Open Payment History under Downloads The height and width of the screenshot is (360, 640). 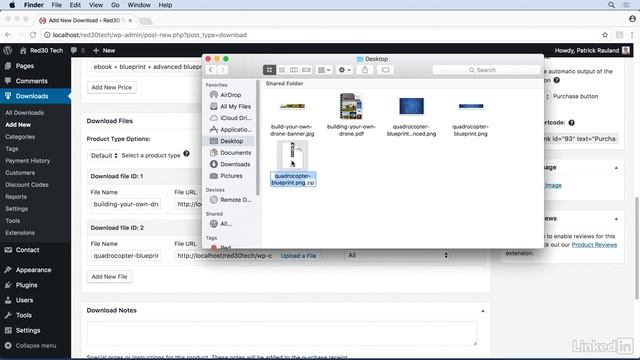(x=27, y=161)
